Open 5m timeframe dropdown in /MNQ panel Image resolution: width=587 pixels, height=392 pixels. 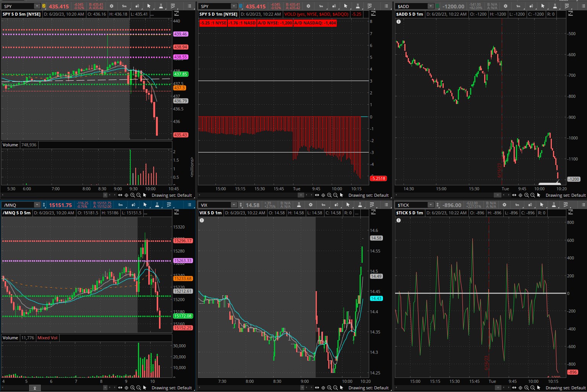[x=120, y=205]
